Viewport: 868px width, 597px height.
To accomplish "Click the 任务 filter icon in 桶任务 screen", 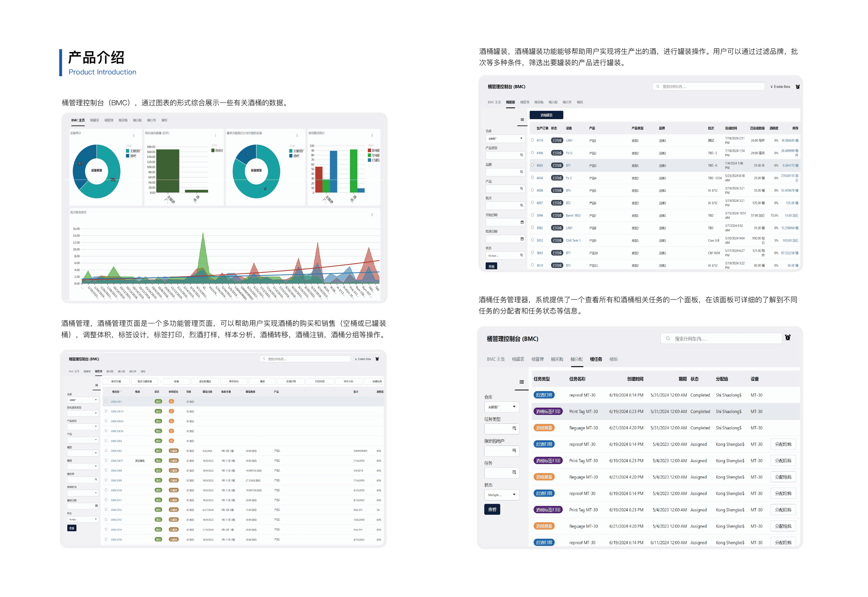I will pos(514,473).
